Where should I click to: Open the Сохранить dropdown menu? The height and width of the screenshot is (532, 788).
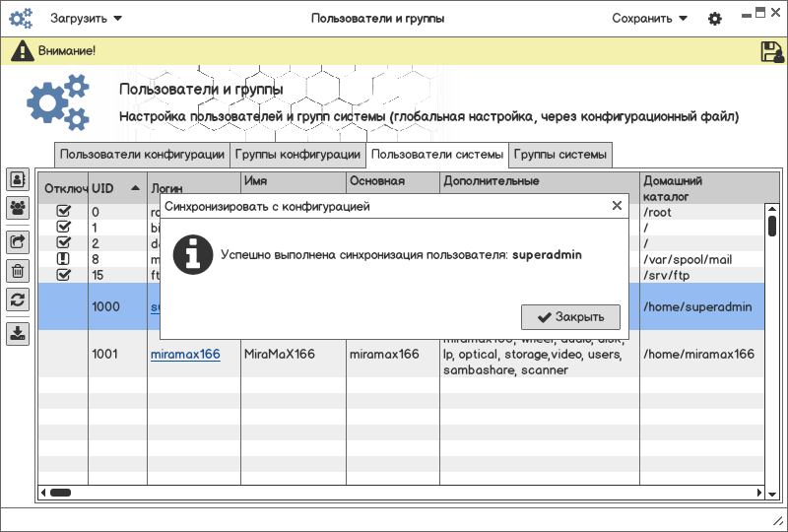coord(649,18)
